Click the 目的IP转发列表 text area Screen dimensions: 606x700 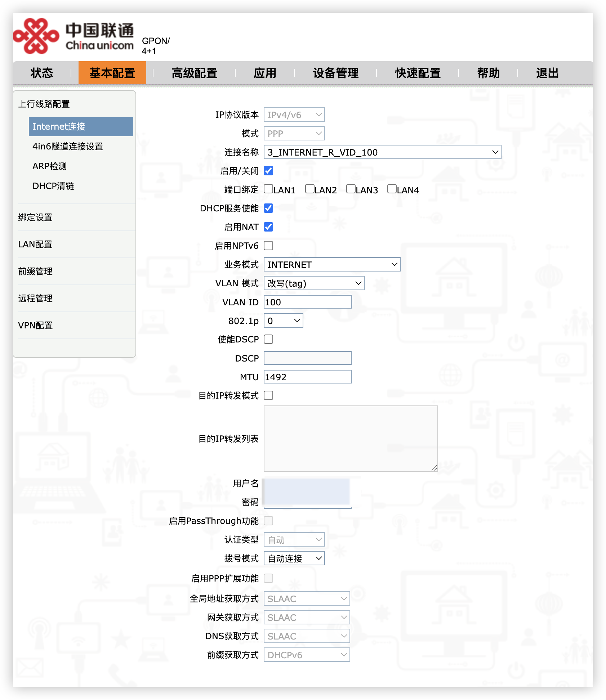point(351,439)
